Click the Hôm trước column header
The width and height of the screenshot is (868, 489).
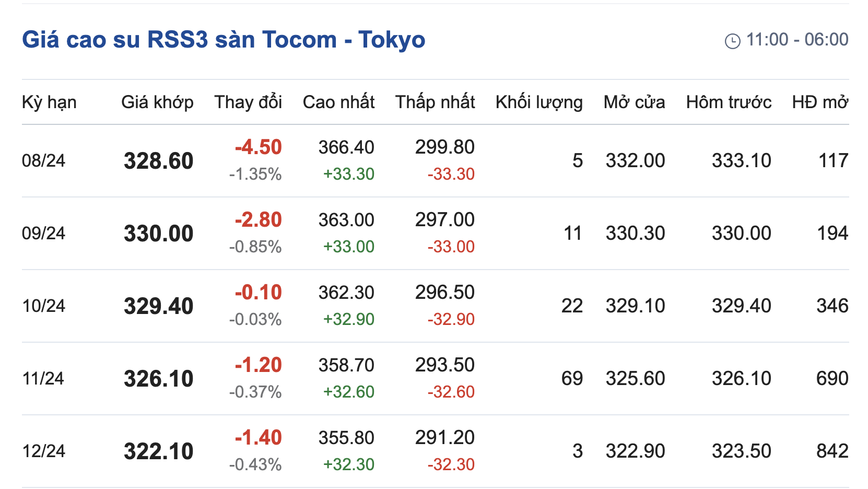click(729, 102)
